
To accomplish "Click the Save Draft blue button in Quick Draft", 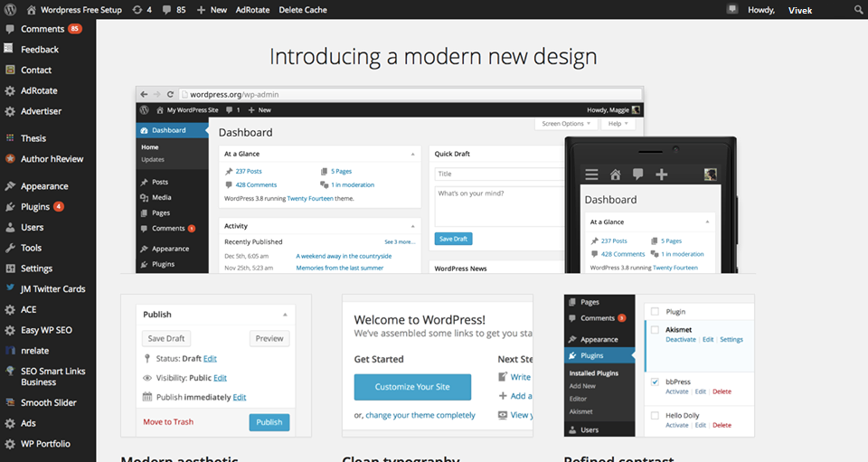I will coord(453,239).
